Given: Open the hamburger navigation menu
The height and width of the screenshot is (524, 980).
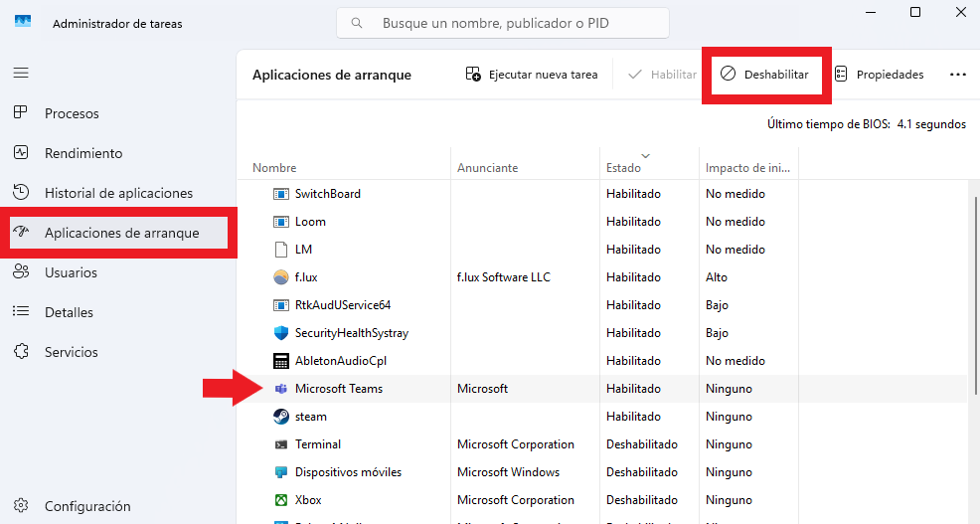Looking at the screenshot, I should [x=21, y=73].
